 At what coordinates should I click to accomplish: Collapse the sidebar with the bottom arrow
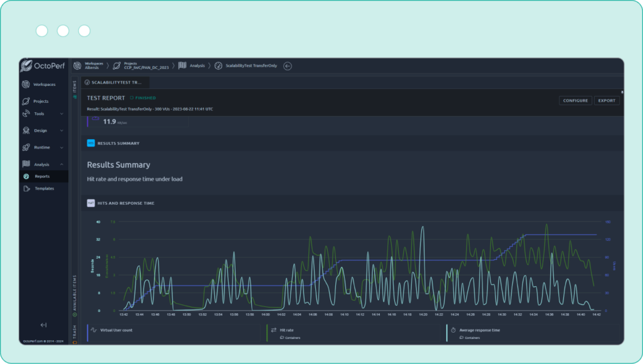pos(43,324)
